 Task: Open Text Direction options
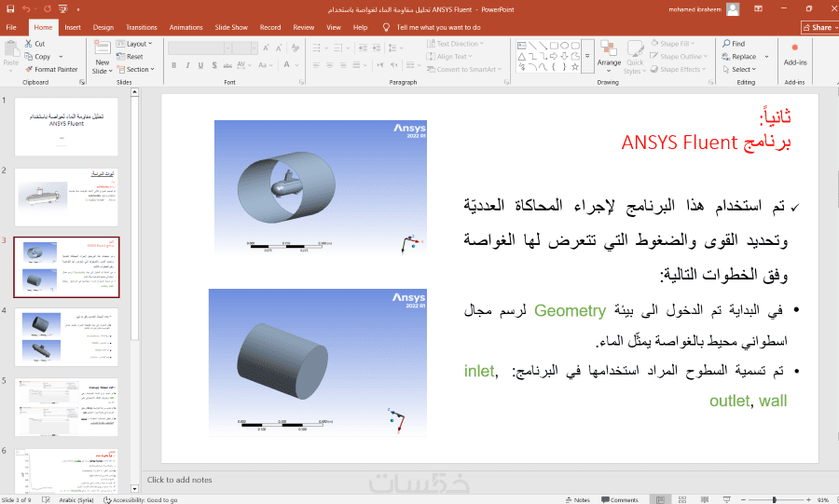(x=455, y=44)
